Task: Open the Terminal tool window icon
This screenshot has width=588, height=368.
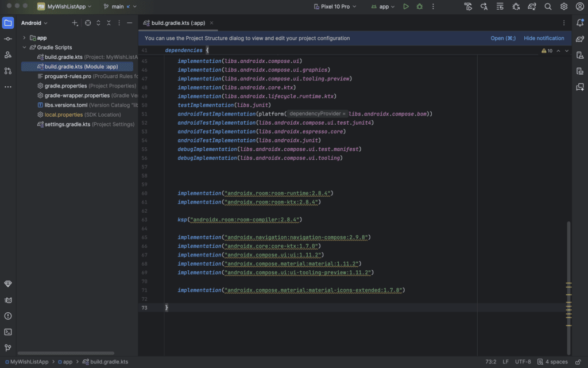Action: tap(8, 332)
